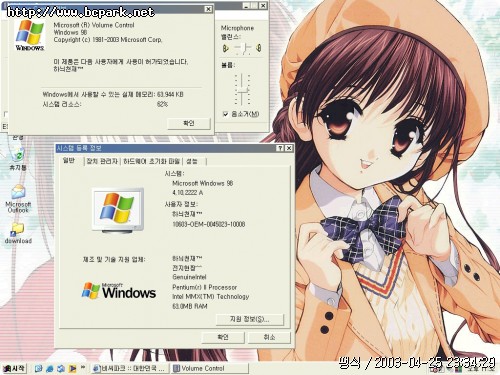Launch Internet Explorer from quick launch
The width and height of the screenshot is (500, 375).
pyautogui.click(x=50, y=368)
